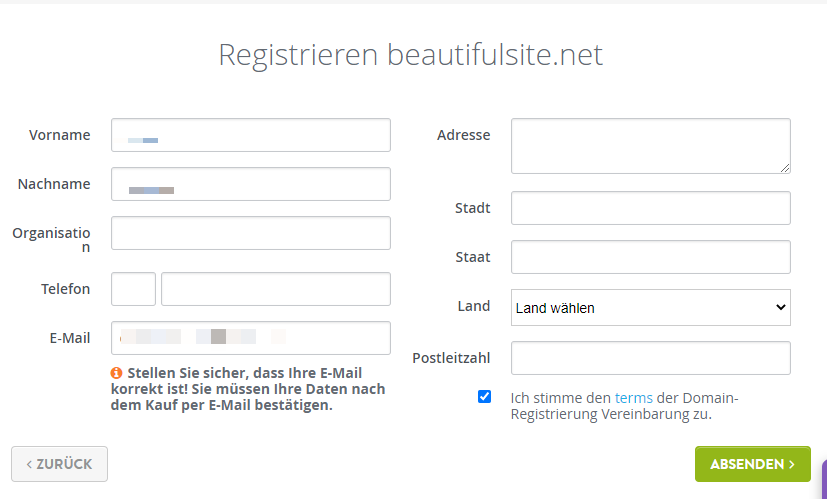This screenshot has width=827, height=499.
Task: Click the Registrieren beautifulsite.net heading
Action: click(x=410, y=55)
